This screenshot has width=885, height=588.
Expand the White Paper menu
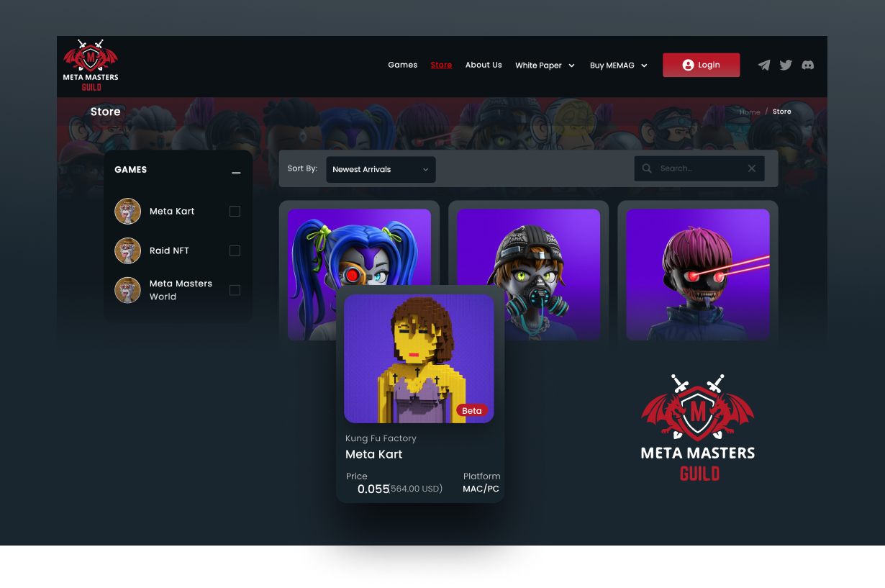[545, 65]
